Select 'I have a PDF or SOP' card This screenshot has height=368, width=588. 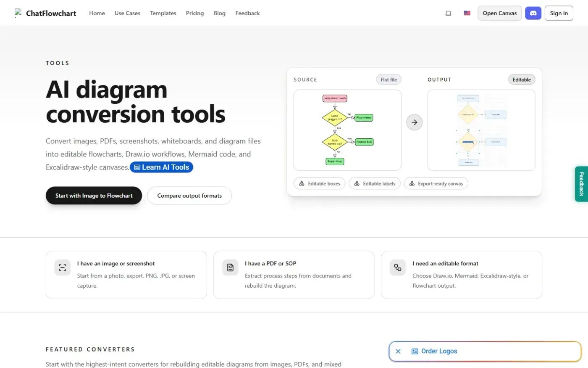coord(294,275)
